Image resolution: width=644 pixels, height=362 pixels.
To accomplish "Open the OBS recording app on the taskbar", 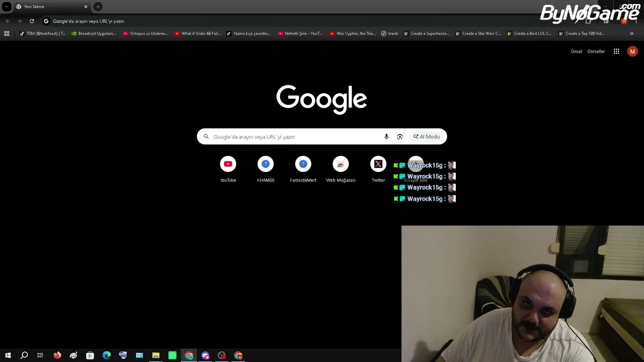I will (x=222, y=355).
